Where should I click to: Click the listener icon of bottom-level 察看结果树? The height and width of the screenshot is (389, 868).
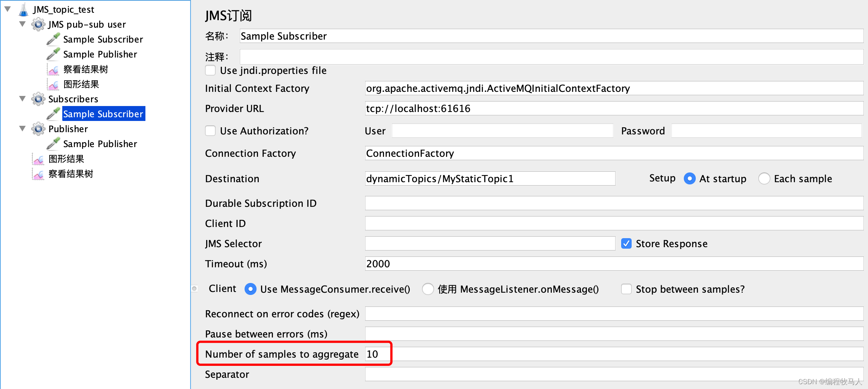38,174
